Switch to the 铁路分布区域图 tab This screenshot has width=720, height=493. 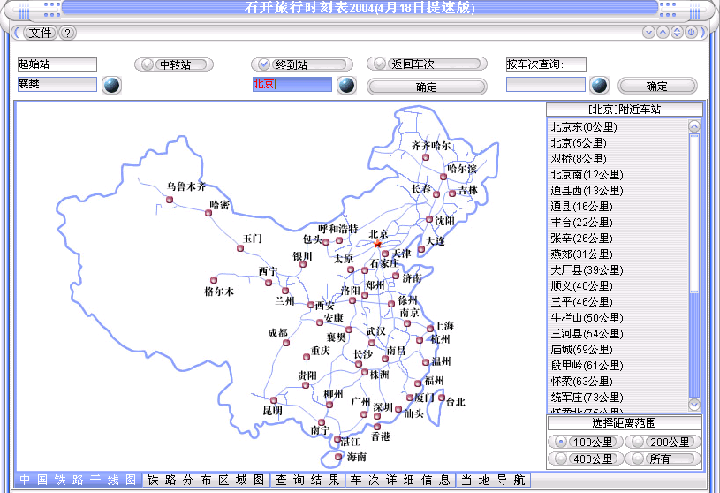pyautogui.click(x=205, y=480)
